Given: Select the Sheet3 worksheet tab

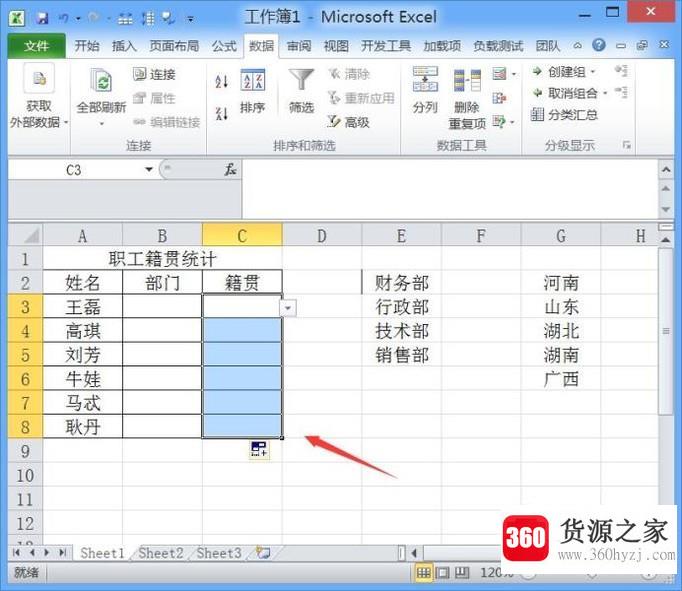Looking at the screenshot, I should [219, 553].
